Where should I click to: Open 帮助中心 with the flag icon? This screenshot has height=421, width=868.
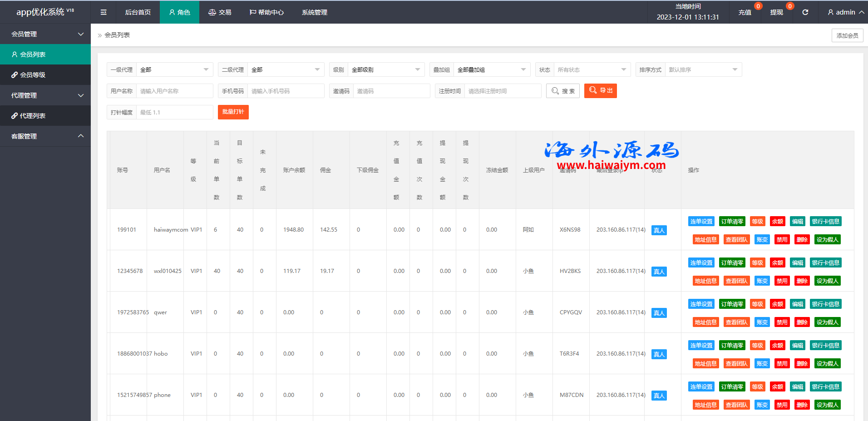[x=266, y=12]
